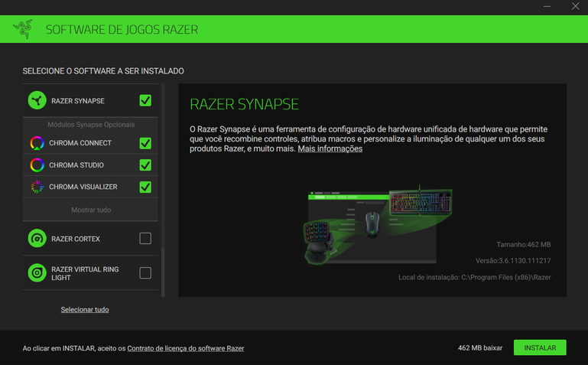The image size is (588, 365).
Task: Open Contrato de licença do software Razer
Action: tap(186, 348)
